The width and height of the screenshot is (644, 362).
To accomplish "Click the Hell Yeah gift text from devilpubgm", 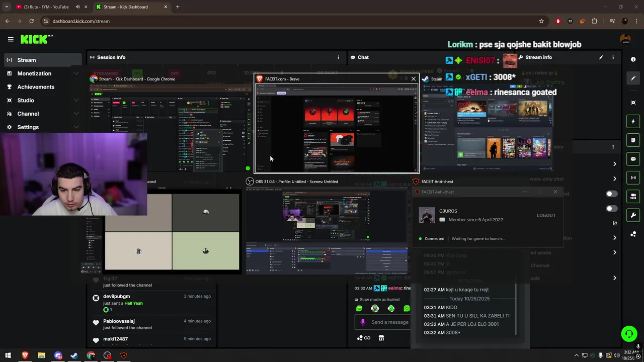I will 133,303.
